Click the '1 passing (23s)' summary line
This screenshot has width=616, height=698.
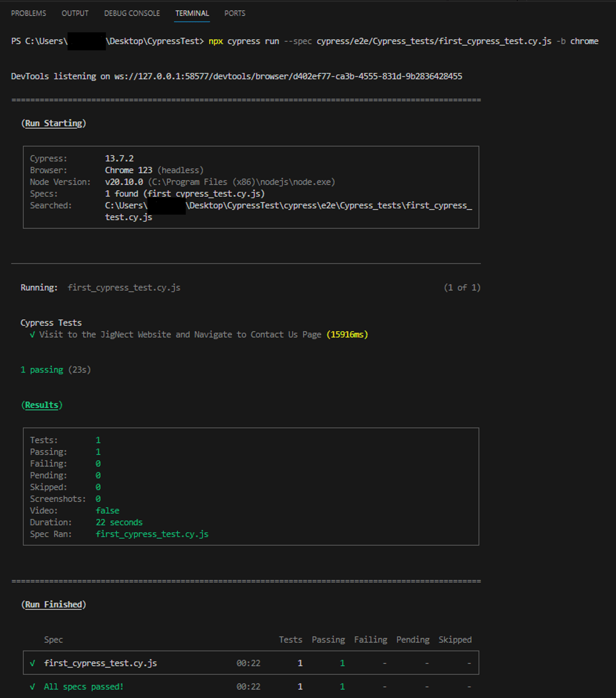click(x=56, y=370)
